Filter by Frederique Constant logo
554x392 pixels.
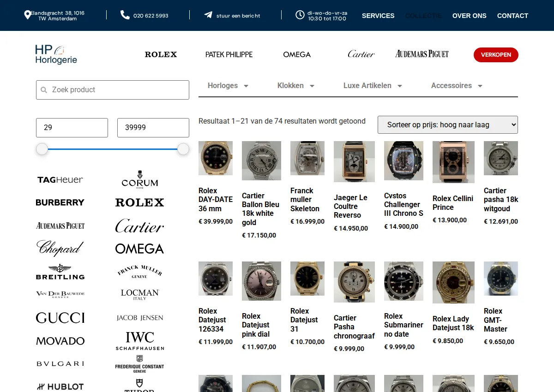click(139, 364)
